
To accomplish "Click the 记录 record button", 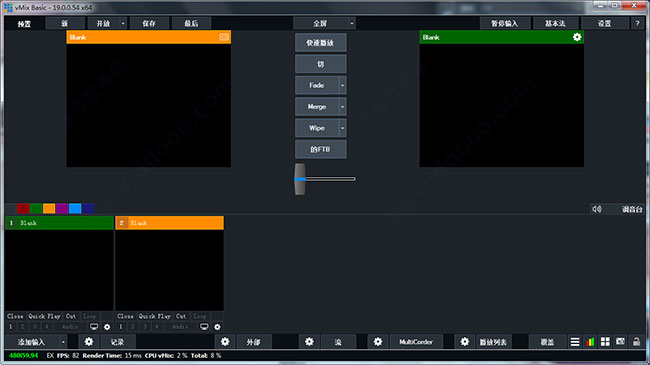I will 117,342.
